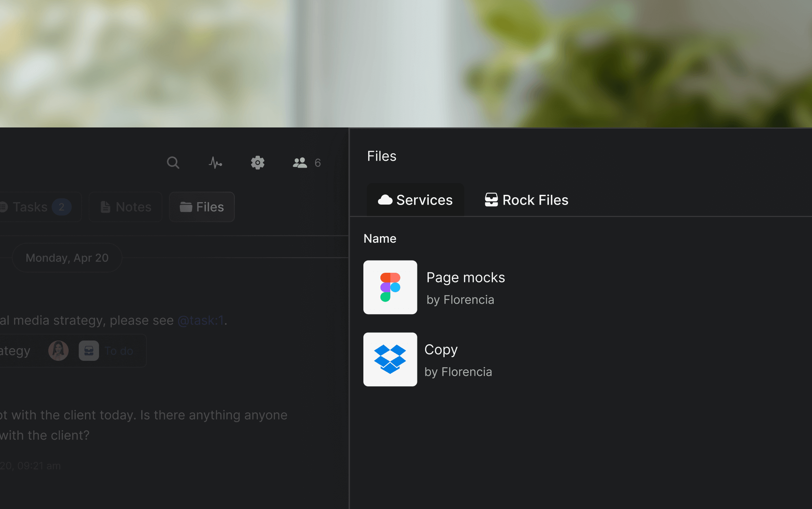Switch to the Rock Files tab
Screen dimensions: 812x509
click(535, 200)
